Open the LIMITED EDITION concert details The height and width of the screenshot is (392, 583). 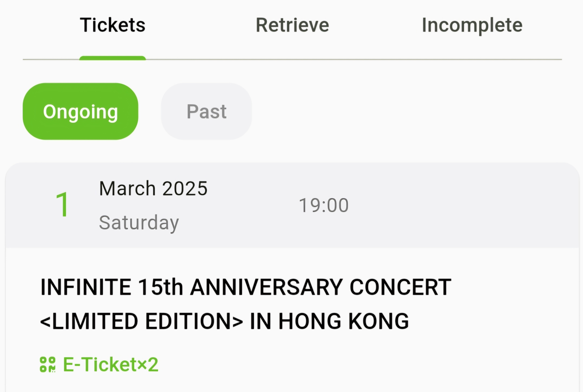(x=224, y=321)
